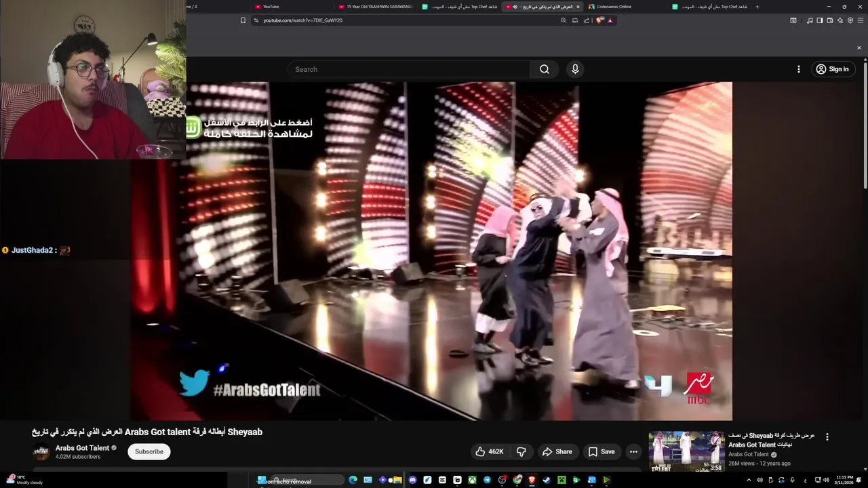Open a new browser tab
The height and width of the screenshot is (488, 868).
coord(757,7)
